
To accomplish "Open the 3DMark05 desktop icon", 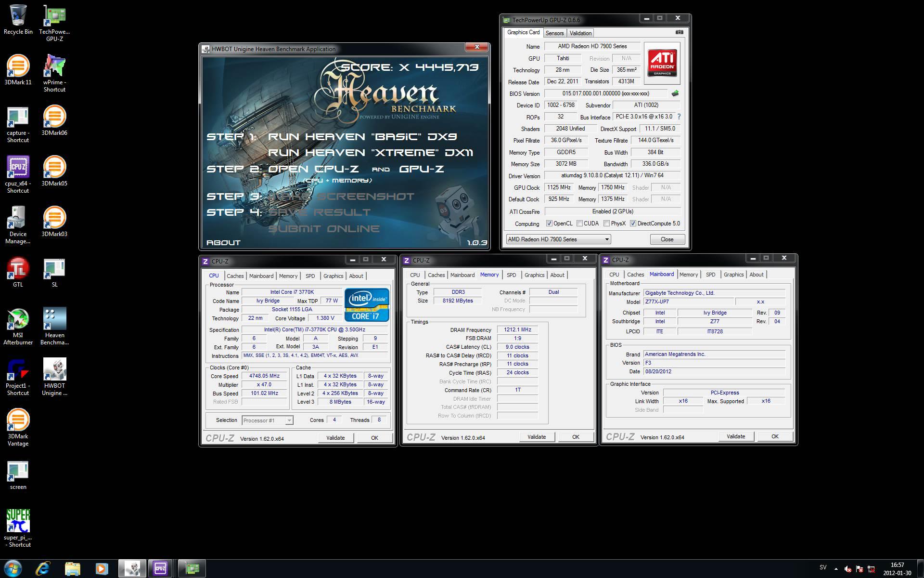I will tap(54, 171).
